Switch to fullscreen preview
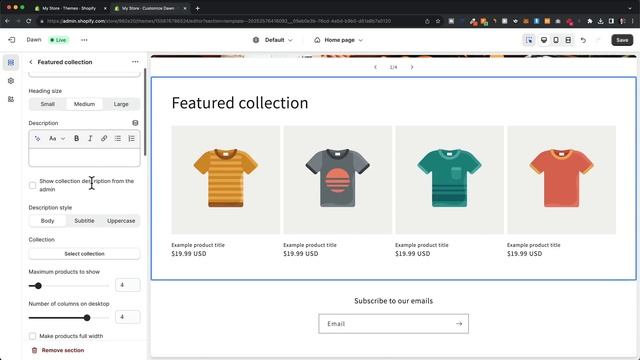The width and height of the screenshot is (640, 360). (x=568, y=40)
